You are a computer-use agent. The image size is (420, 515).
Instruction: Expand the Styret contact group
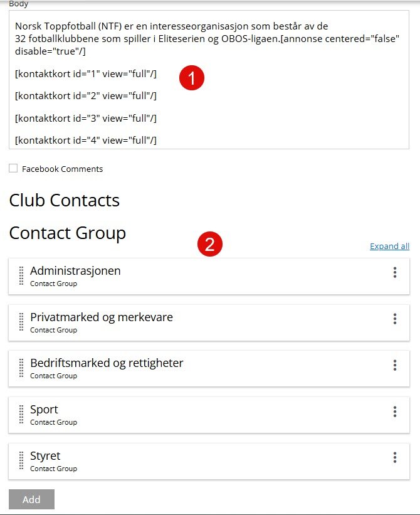point(45,456)
